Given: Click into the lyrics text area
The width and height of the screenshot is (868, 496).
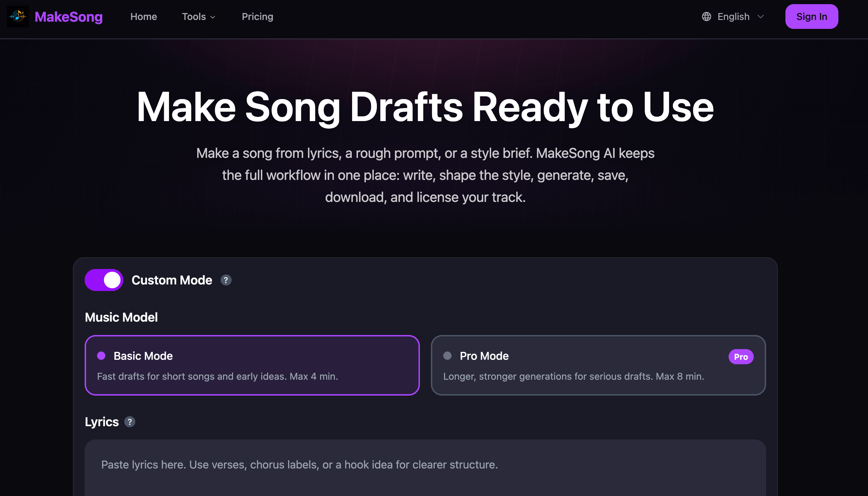Looking at the screenshot, I should 425,468.
